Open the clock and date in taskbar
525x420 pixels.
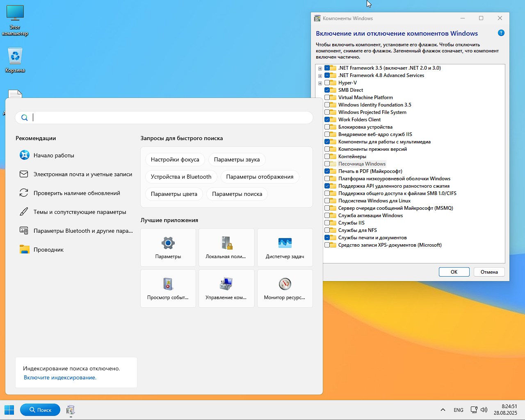click(x=505, y=410)
